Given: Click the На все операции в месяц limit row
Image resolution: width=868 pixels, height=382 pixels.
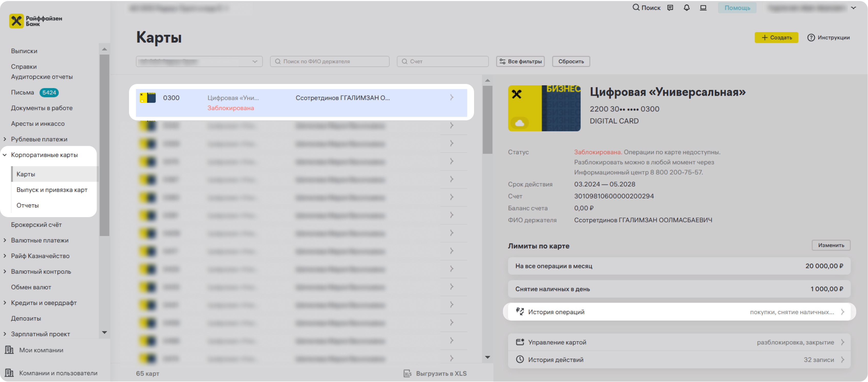Looking at the screenshot, I should point(679,266).
